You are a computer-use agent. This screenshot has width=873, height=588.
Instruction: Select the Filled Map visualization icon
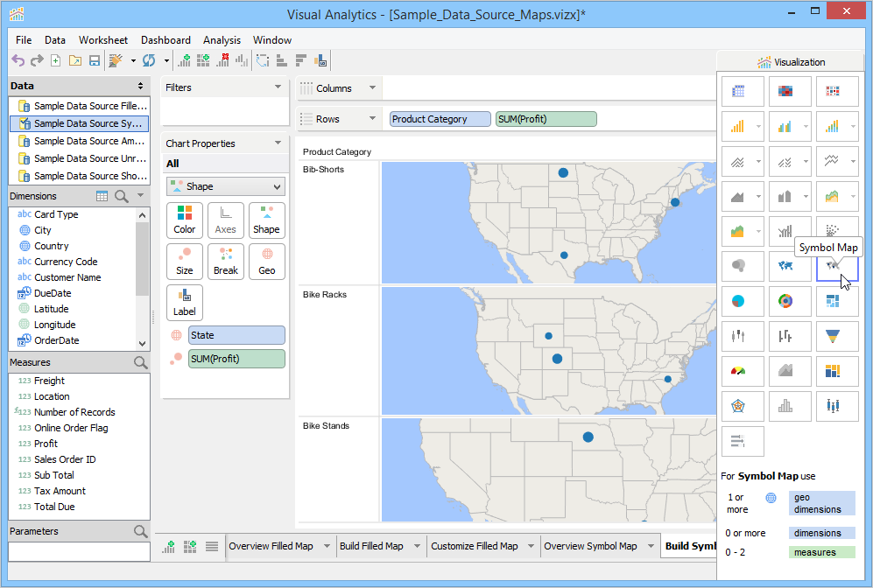(x=785, y=263)
